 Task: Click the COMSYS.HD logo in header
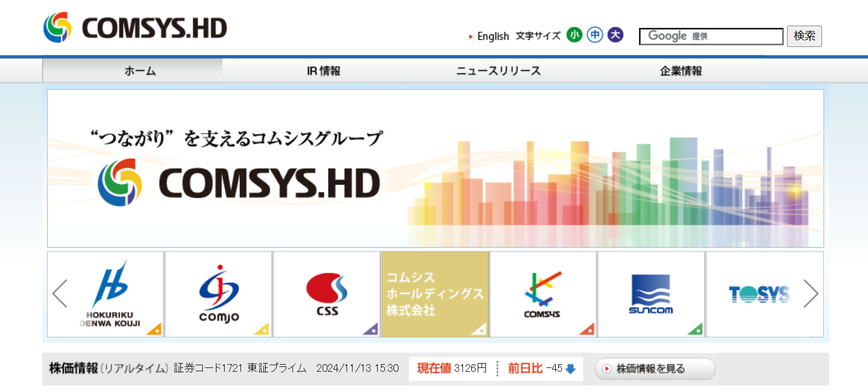[135, 27]
